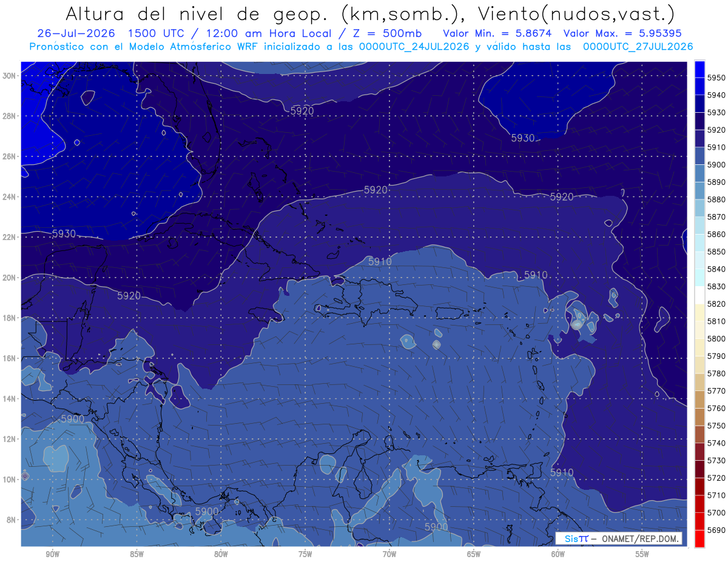
Task: Click the bright red swatch below colorbar 5690
Action: coord(699,538)
